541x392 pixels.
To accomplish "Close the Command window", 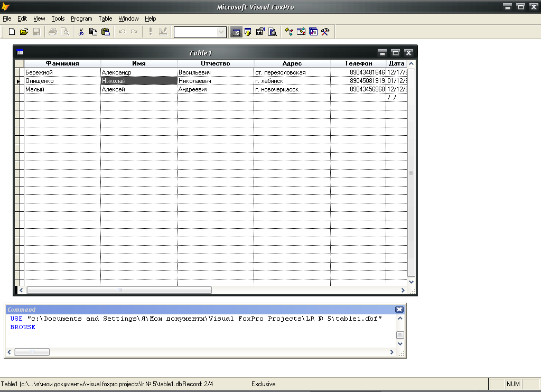I will tap(399, 310).
